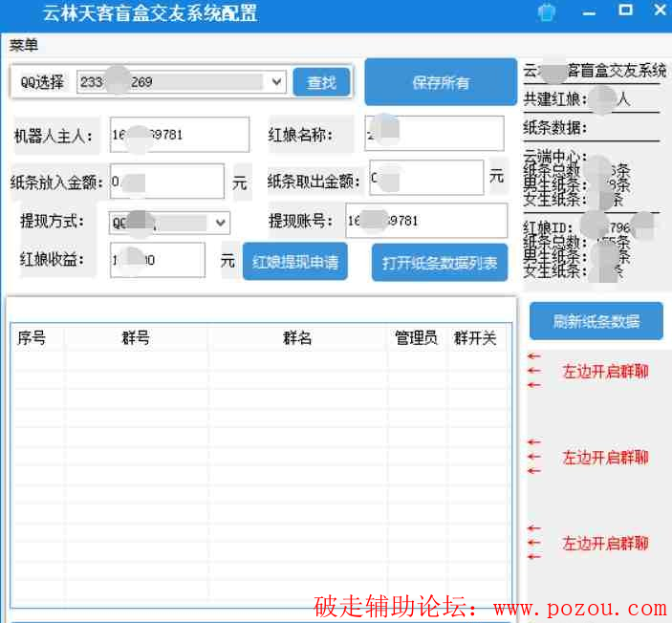Image resolution: width=672 pixels, height=623 pixels.
Task: Focus the 红娘名称 text field
Action: coord(433,135)
